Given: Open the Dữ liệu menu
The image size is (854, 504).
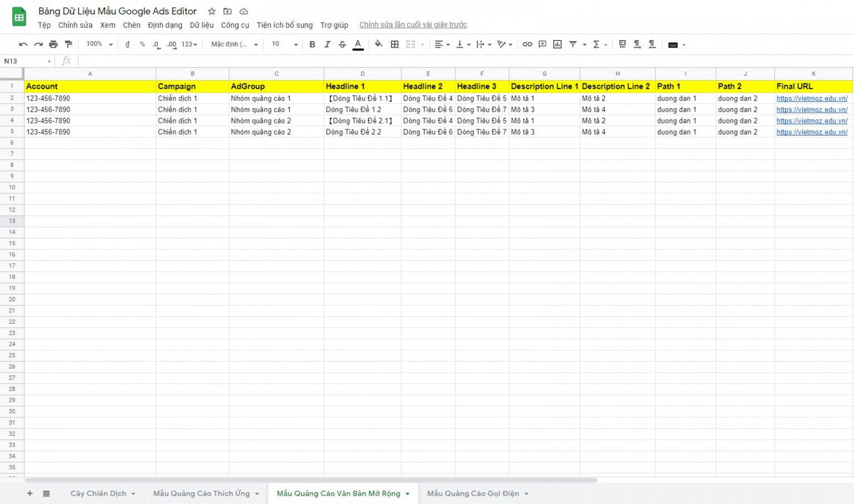Looking at the screenshot, I should click(202, 25).
